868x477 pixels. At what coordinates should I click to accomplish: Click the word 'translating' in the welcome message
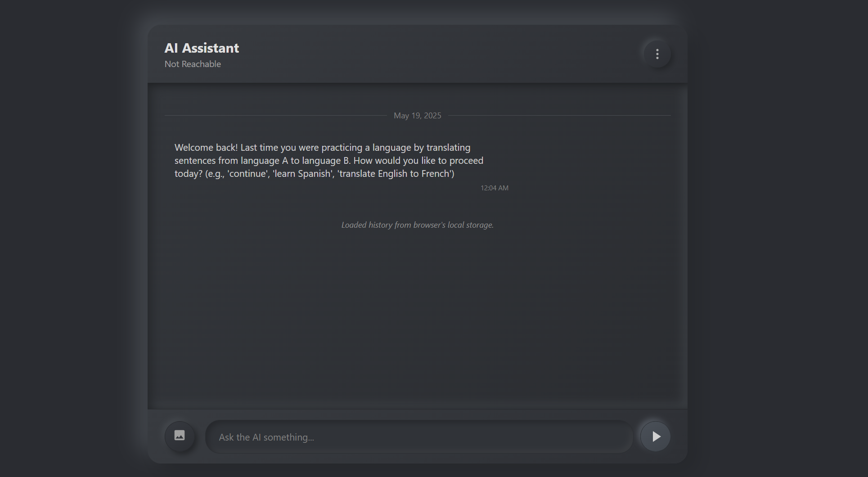click(x=448, y=148)
